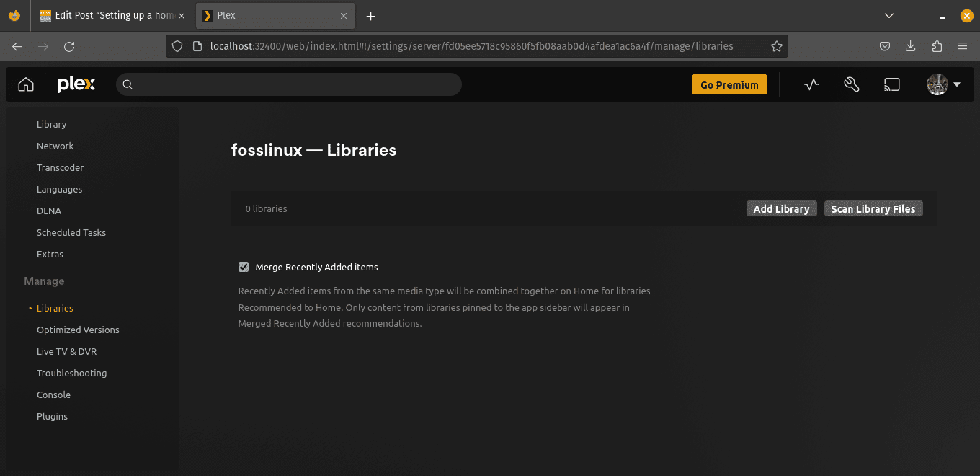Open a new browser tab
Viewport: 980px width, 476px height.
370,16
